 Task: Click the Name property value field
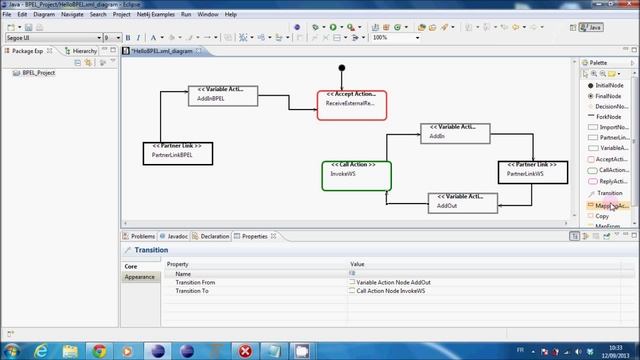click(484, 274)
